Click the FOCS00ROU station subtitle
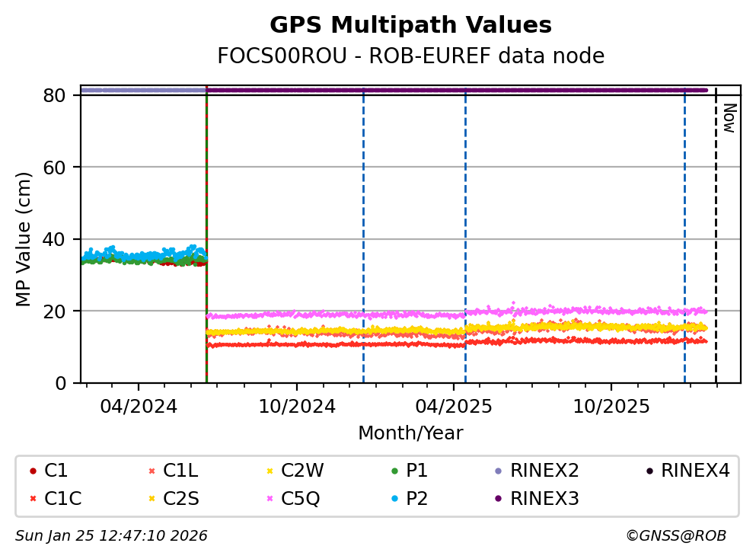The image size is (756, 559). pyautogui.click(x=410, y=56)
